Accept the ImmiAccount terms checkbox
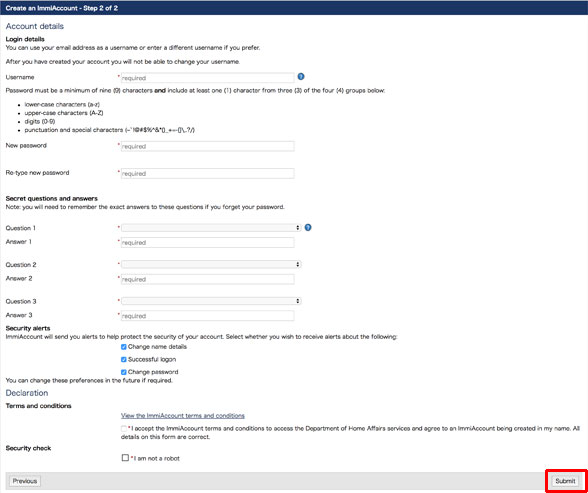588x493 pixels. pos(124,429)
